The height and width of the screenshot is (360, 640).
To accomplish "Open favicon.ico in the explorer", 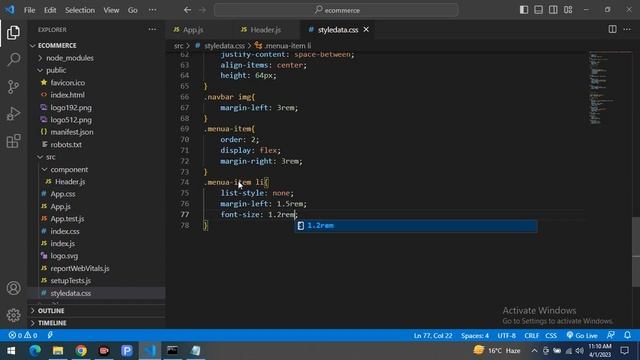I will (x=68, y=82).
